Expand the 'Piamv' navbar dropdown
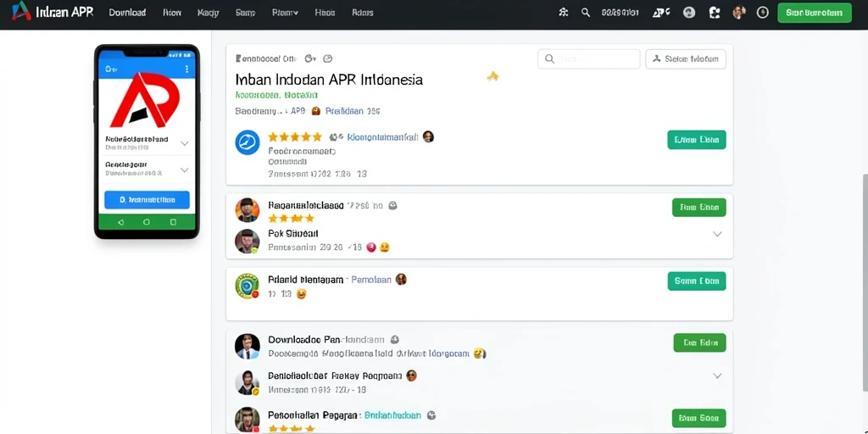 (x=286, y=13)
